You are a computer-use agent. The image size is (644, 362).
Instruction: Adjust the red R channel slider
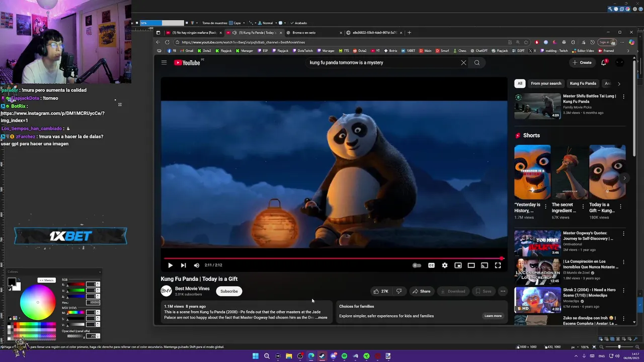pos(76,285)
